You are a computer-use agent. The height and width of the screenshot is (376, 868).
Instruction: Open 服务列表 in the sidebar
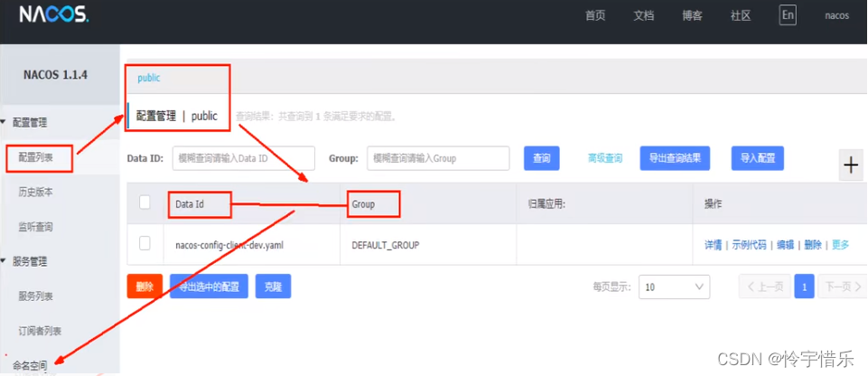[x=36, y=296]
